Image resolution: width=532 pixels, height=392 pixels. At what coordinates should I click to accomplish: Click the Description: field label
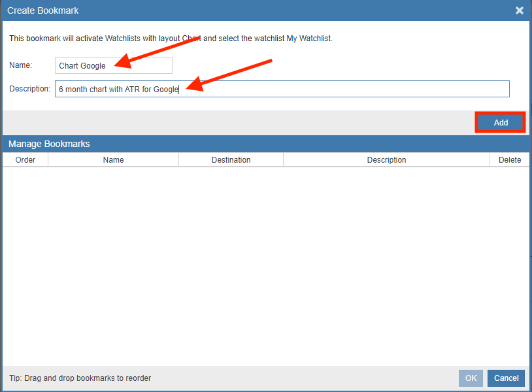click(x=29, y=89)
